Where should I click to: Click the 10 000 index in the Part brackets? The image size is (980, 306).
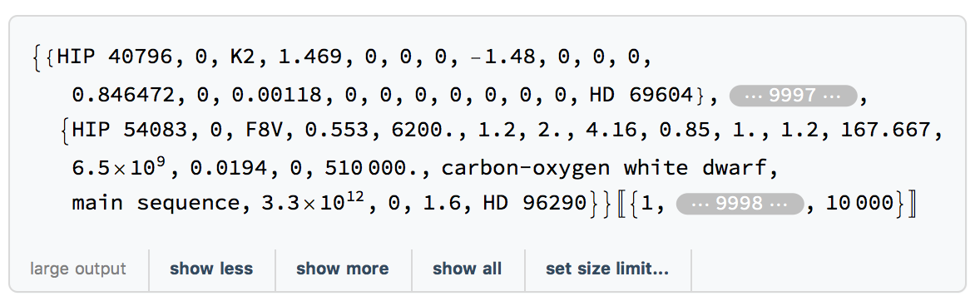coord(860,204)
